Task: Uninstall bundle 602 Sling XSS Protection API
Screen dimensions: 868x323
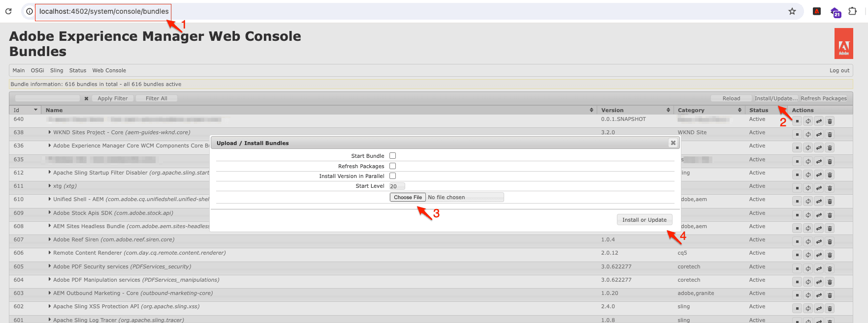Action: tap(830, 308)
